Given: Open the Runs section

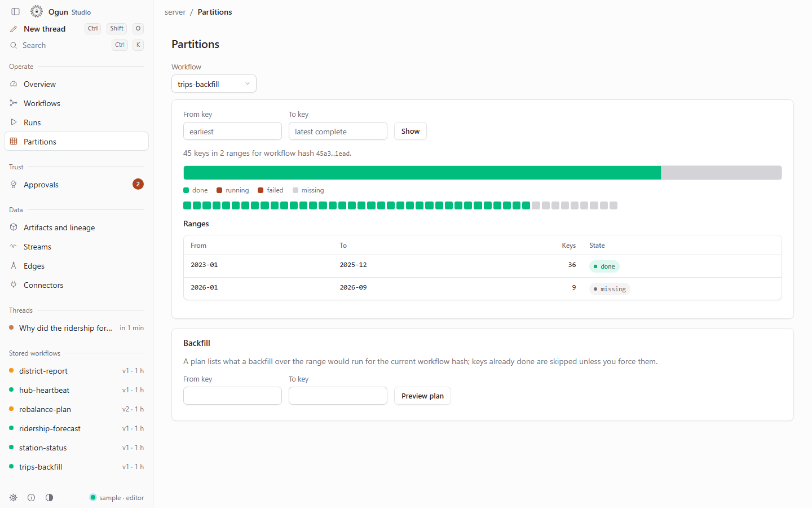Looking at the screenshot, I should click(76, 122).
